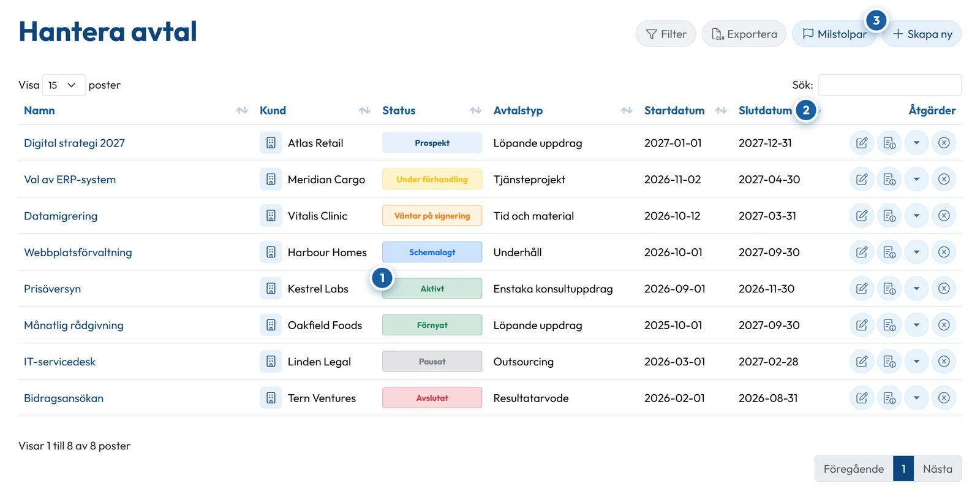The image size is (980, 499).
Task: Edit the Prisöversyn agreement
Action: point(861,289)
